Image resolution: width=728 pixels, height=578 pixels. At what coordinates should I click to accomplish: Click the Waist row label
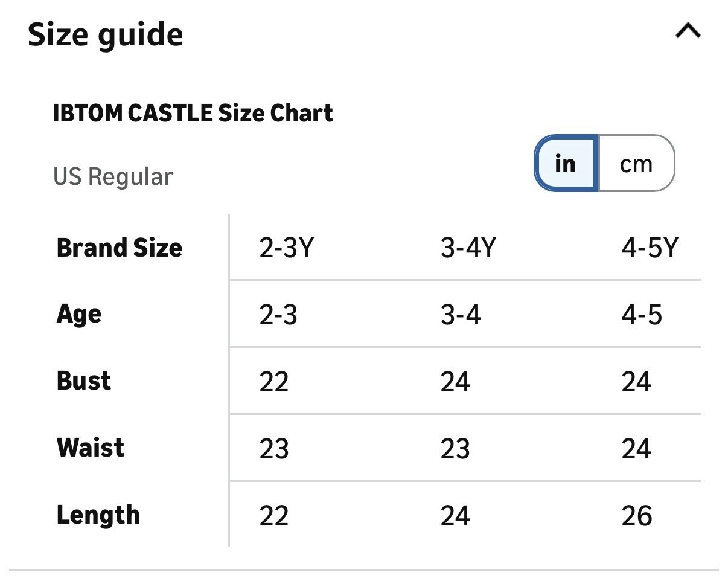[x=91, y=448]
